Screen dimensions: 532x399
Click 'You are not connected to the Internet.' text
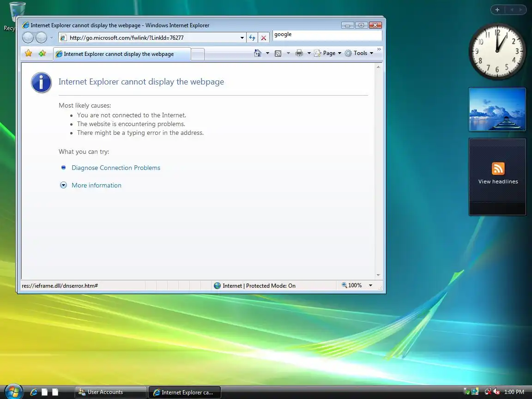132,115
